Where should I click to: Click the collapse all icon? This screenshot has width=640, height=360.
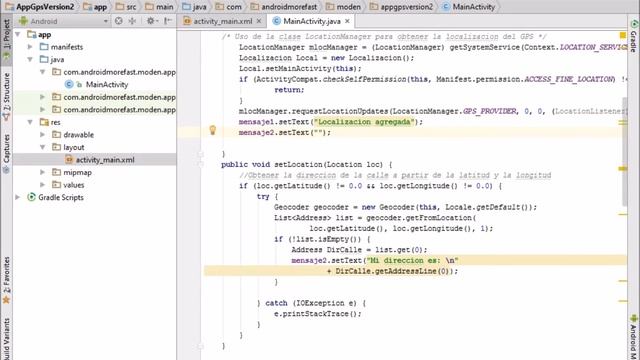[x=132, y=21]
